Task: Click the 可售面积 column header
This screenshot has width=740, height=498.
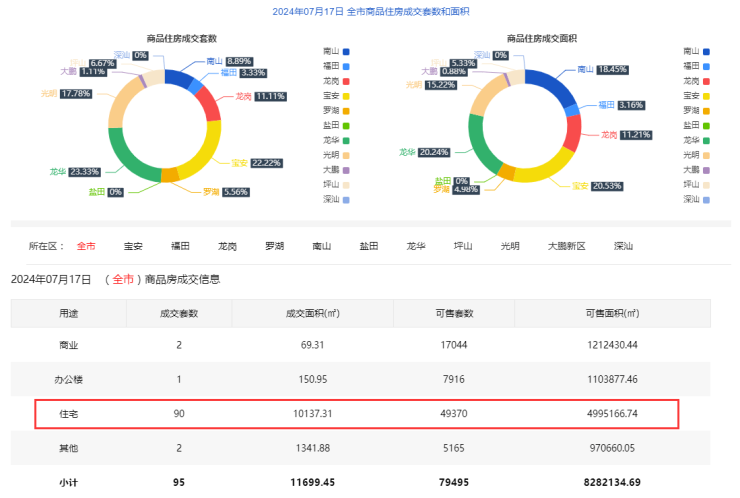Action: point(612,313)
